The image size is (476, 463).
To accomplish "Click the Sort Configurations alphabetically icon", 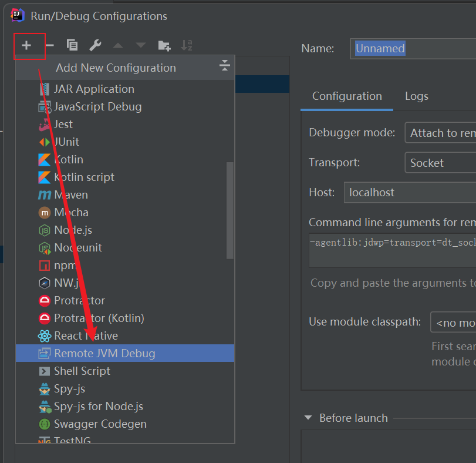I will coord(187,45).
